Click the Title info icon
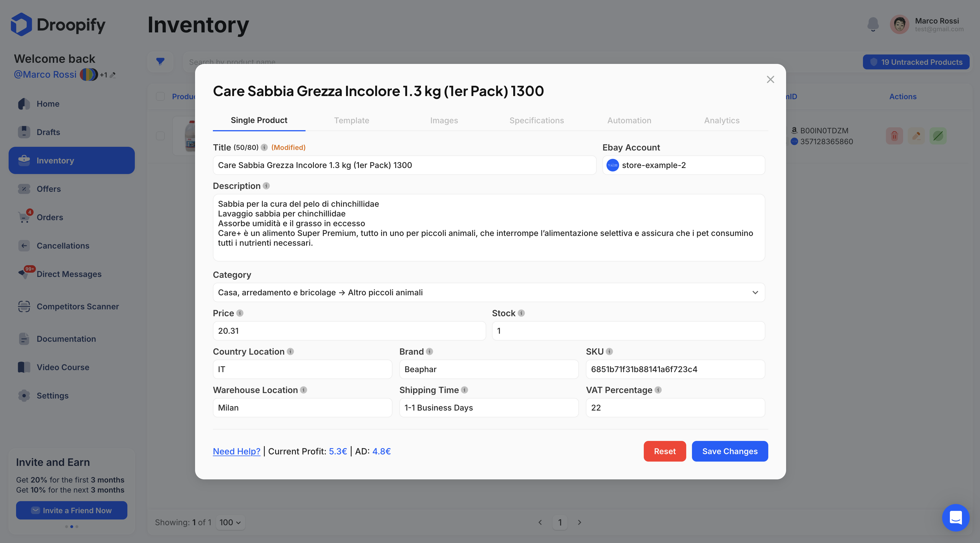Viewport: 980px width, 543px height. [x=264, y=148]
